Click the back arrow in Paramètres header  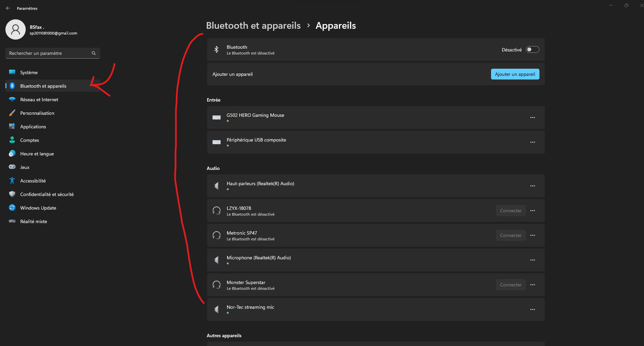point(8,8)
